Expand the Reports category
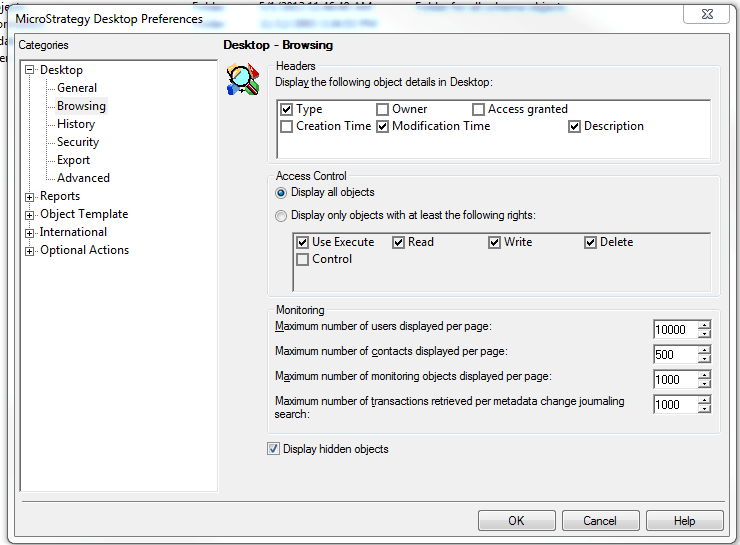The image size is (740, 545). click(x=30, y=197)
